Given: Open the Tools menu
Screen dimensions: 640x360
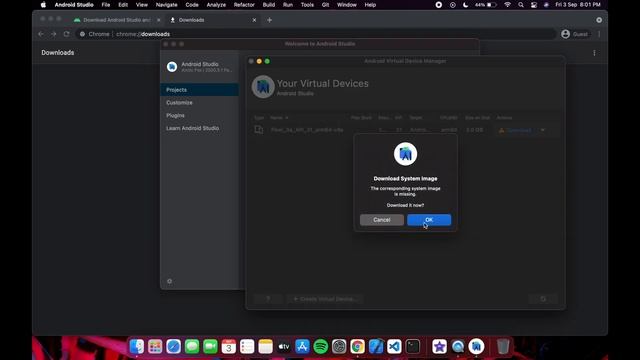Looking at the screenshot, I should [x=307, y=5].
